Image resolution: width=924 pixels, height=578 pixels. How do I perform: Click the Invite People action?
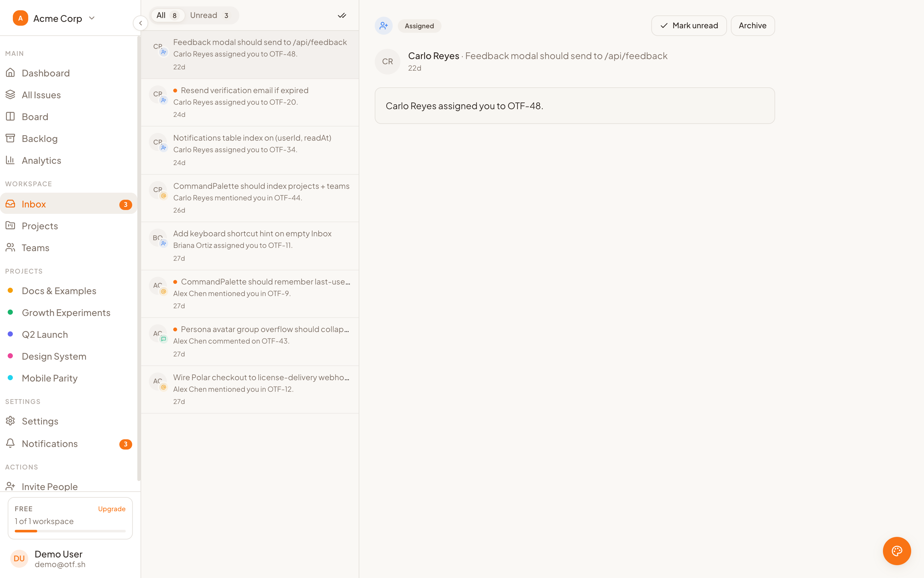[x=68, y=486]
